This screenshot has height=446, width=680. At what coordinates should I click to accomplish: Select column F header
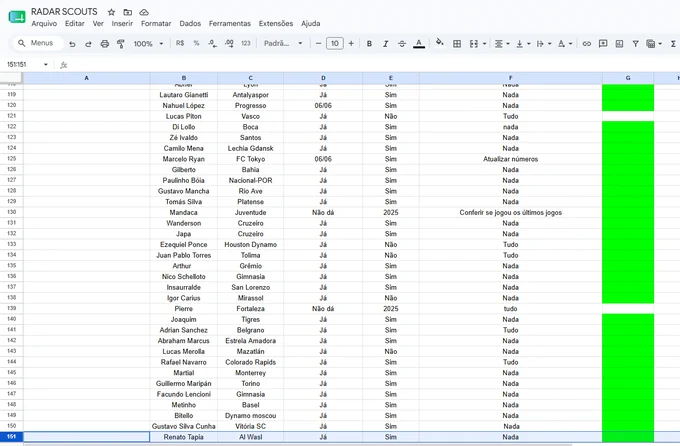pos(510,78)
